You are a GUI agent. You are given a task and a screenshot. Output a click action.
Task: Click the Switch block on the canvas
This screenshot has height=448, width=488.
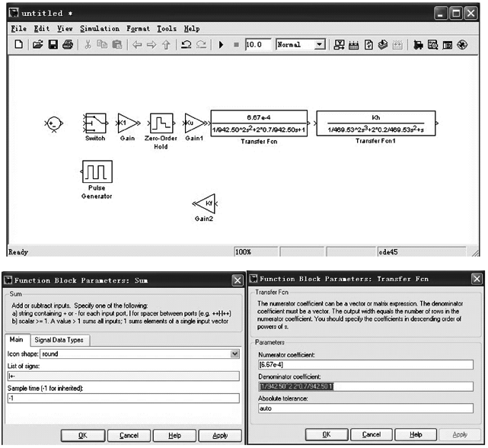[95, 123]
